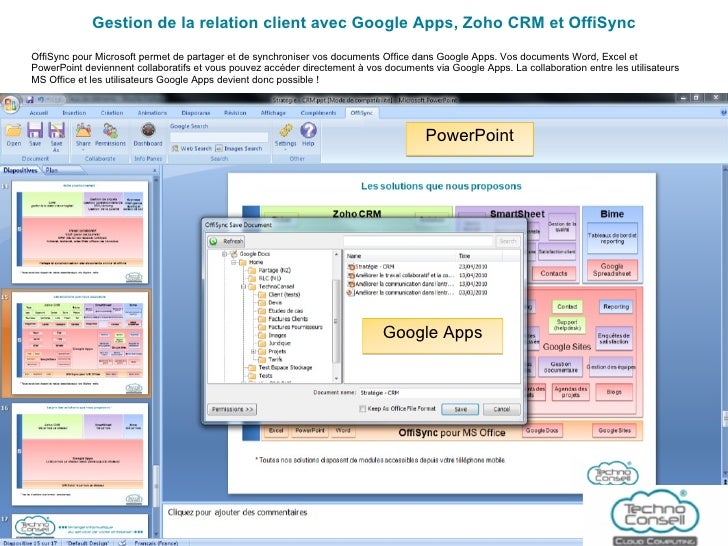This screenshot has height=546, width=728.
Task: Open the Animations ribbon tab
Action: (x=152, y=113)
